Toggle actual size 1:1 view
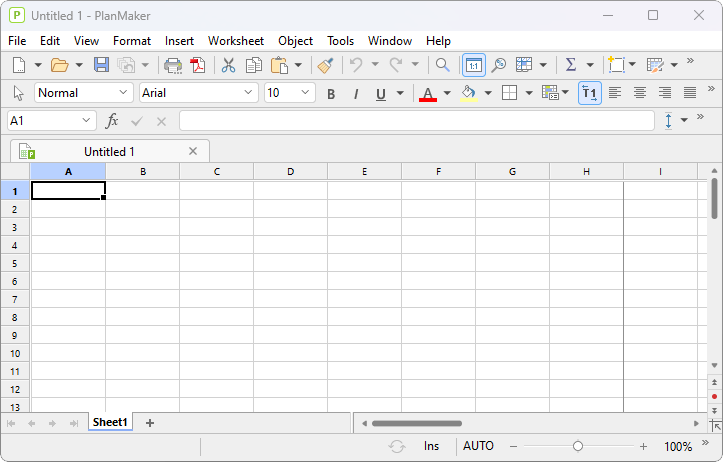This screenshot has height=462, width=723. point(473,65)
